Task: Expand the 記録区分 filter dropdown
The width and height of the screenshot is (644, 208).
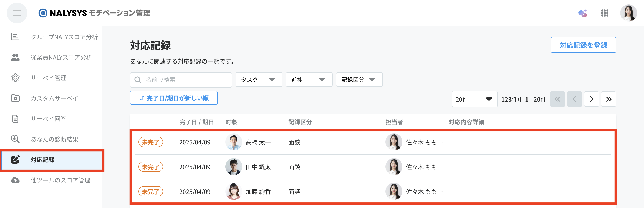Action: point(359,79)
